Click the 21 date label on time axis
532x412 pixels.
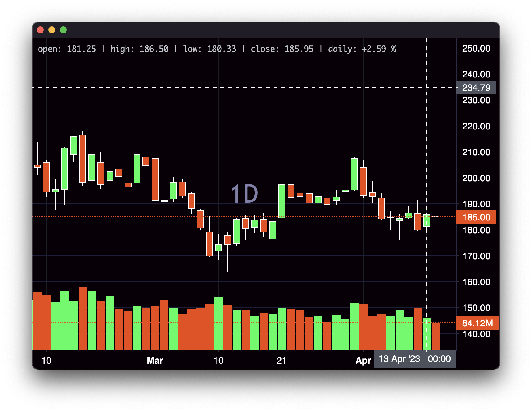(x=281, y=360)
